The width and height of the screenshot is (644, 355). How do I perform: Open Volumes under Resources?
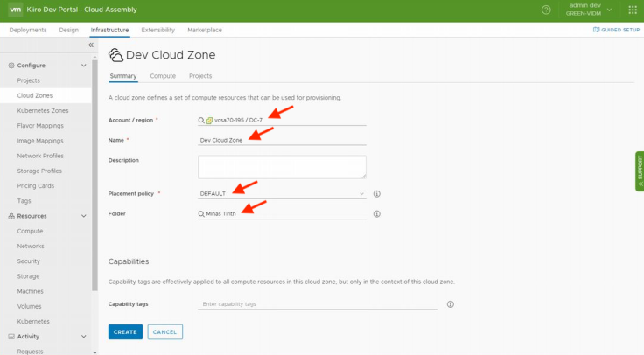pyautogui.click(x=29, y=306)
